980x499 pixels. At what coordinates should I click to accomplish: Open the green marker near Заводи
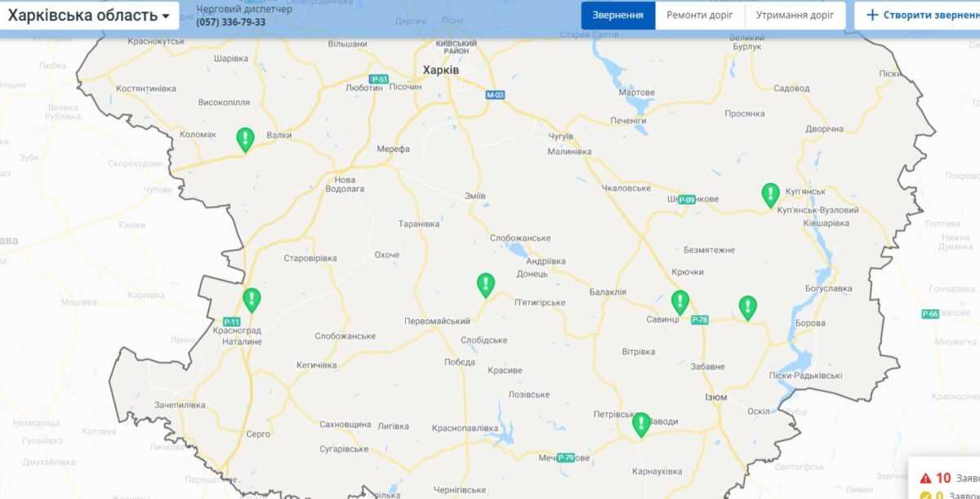point(642,425)
